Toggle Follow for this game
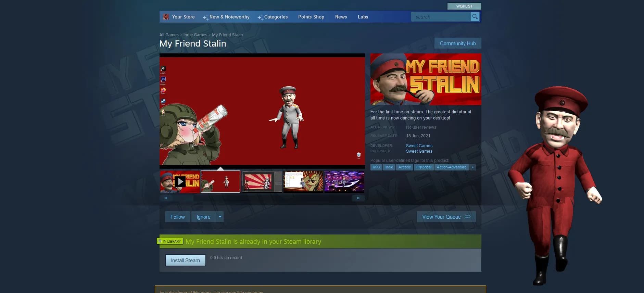 coord(177,217)
